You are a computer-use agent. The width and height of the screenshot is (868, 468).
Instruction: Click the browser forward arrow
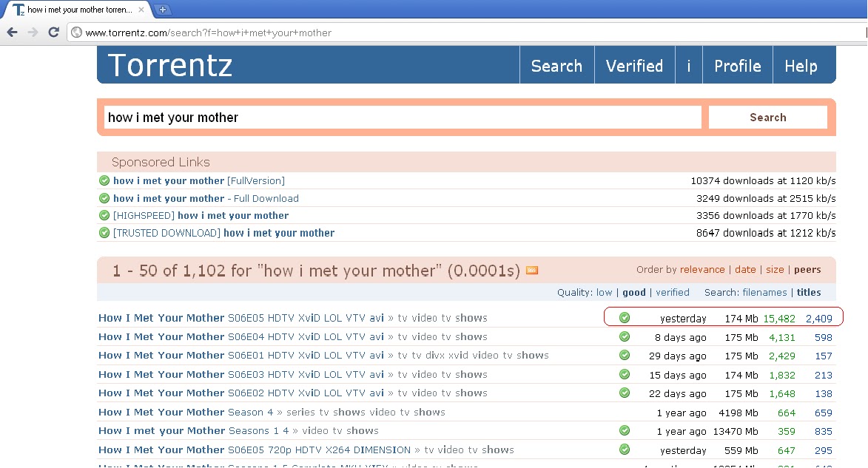click(33, 32)
